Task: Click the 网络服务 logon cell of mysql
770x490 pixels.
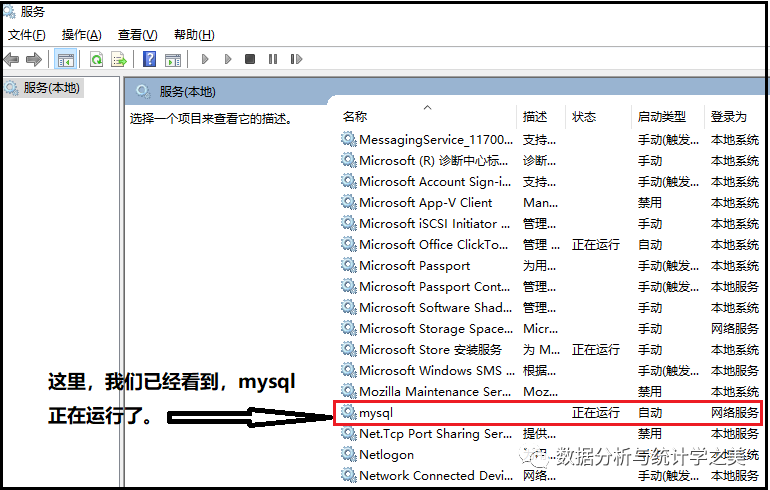Action: [x=735, y=412]
